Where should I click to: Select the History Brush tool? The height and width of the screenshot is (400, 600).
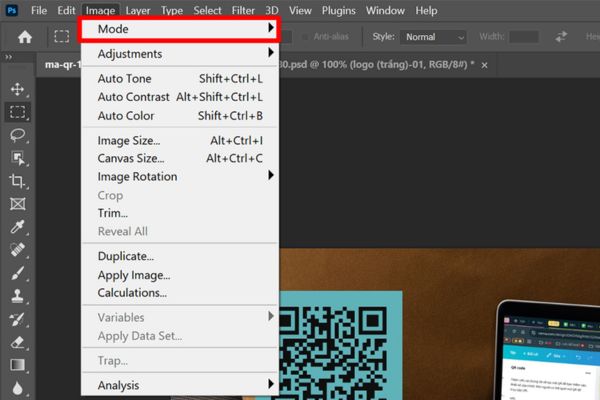17,319
